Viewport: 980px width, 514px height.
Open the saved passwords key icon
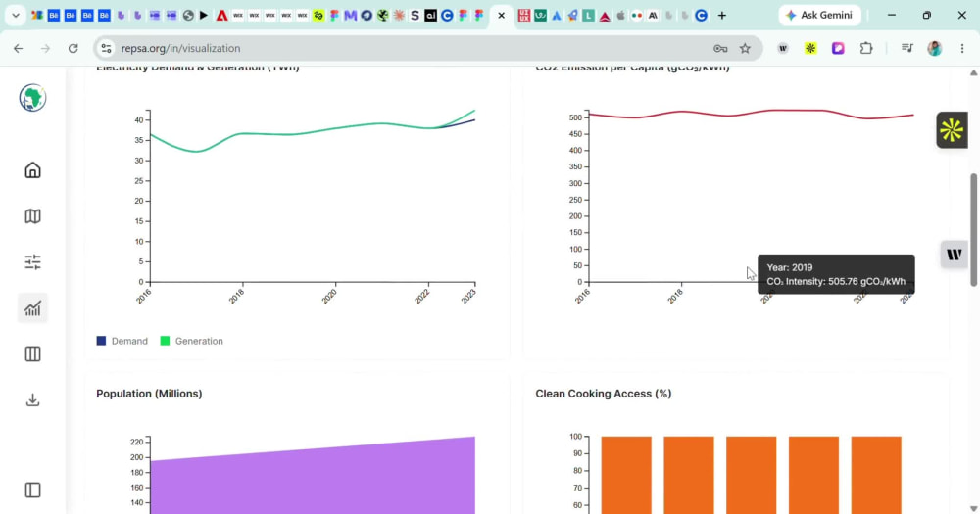720,48
